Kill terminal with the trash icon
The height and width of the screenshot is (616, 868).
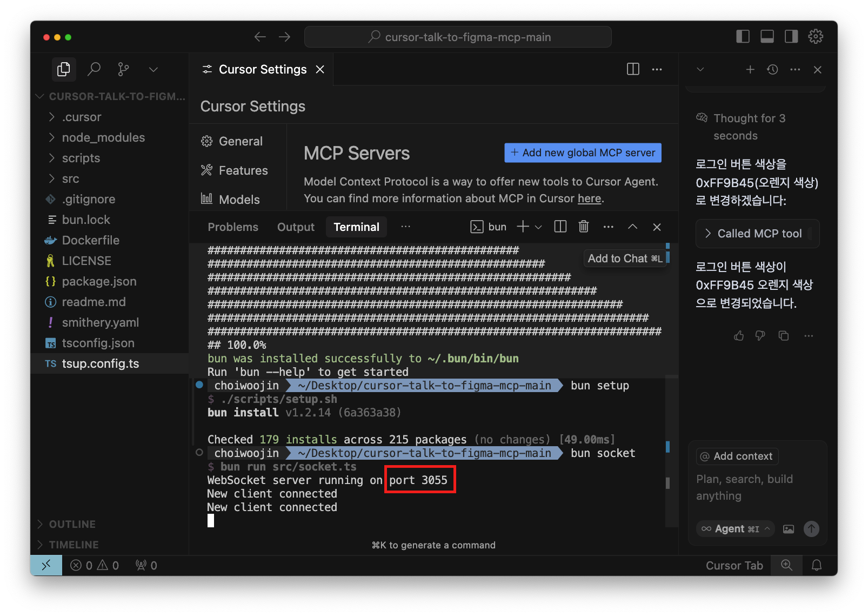584,227
